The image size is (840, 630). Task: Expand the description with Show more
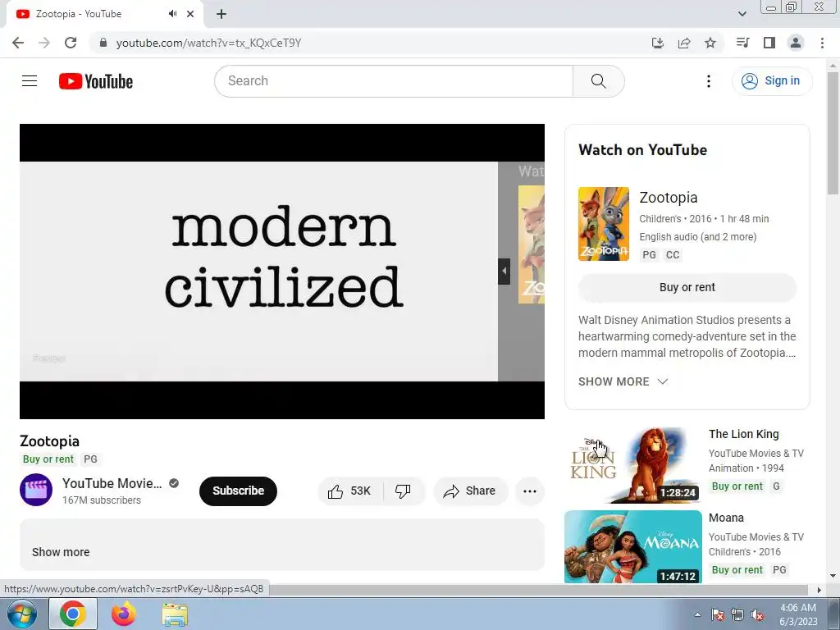(x=61, y=552)
